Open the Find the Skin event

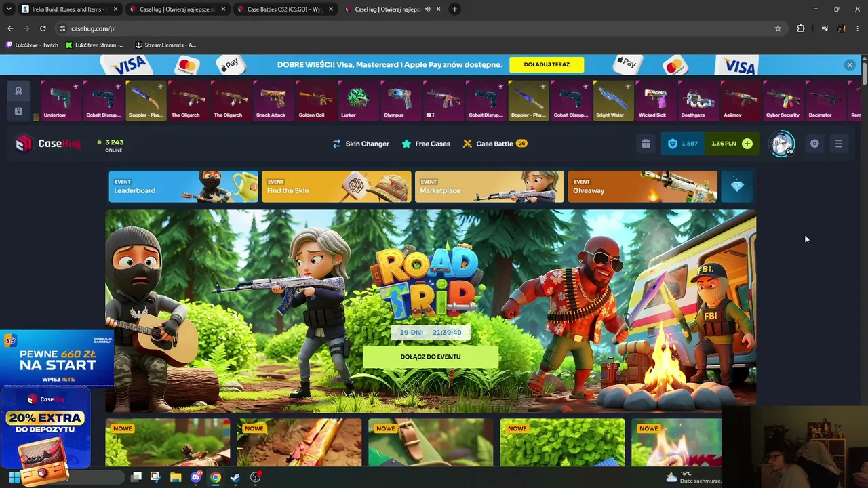pyautogui.click(x=336, y=186)
